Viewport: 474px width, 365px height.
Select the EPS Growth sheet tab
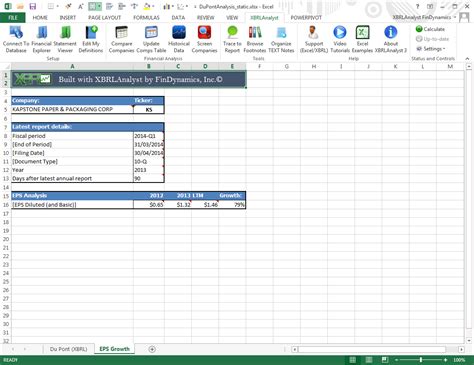114,349
